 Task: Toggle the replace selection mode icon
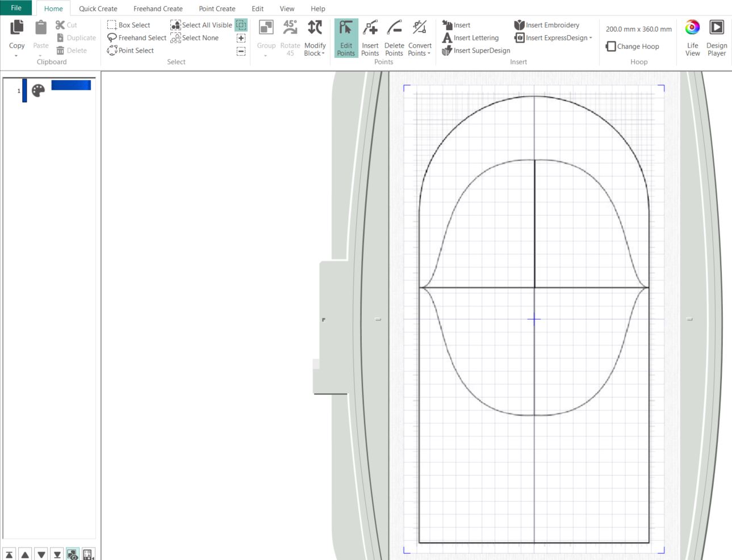241,25
